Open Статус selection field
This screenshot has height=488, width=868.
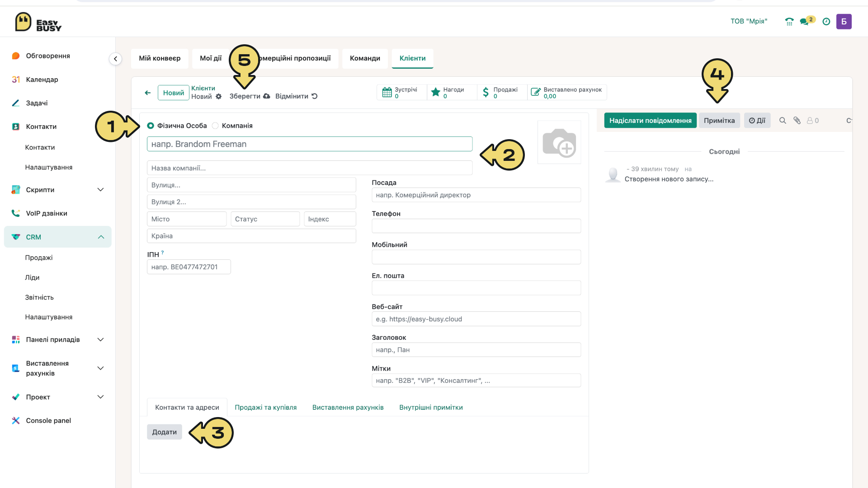tap(265, 219)
